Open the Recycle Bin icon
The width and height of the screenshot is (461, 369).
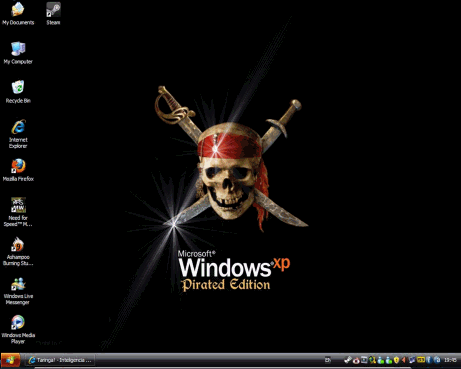click(x=18, y=92)
